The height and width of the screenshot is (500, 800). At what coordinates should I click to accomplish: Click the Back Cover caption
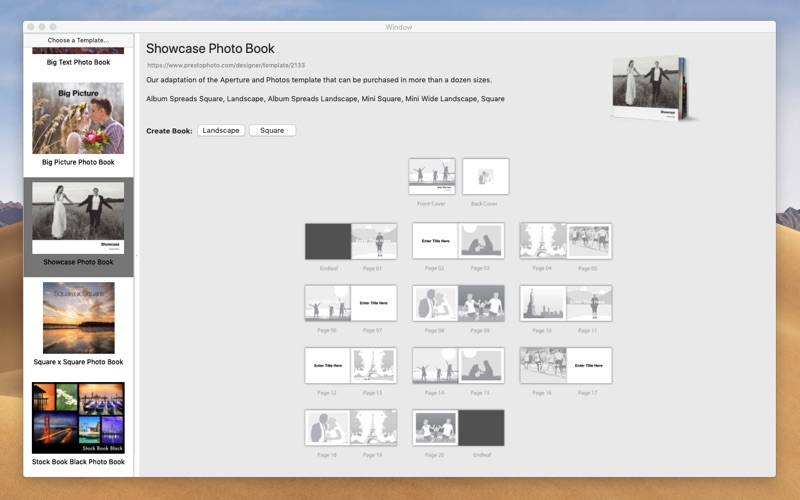484,204
